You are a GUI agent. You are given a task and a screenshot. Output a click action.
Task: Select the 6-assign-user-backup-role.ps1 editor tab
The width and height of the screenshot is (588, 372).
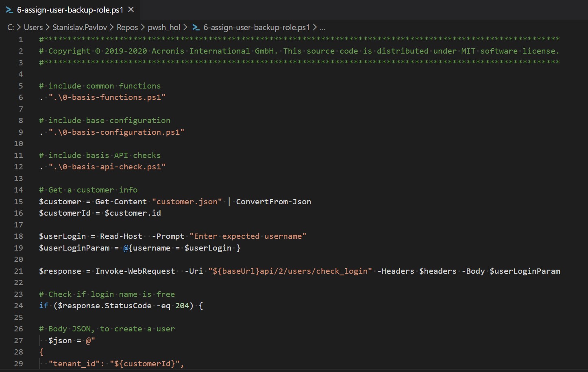pyautogui.click(x=70, y=10)
